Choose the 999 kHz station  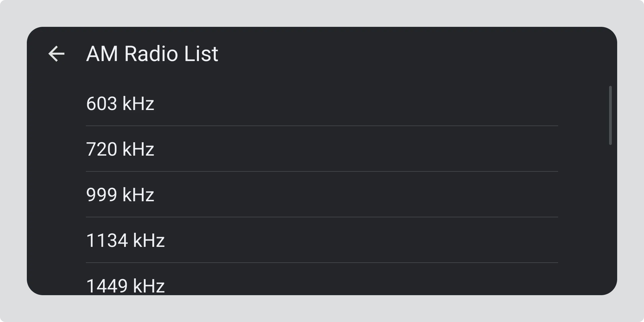pos(120,195)
